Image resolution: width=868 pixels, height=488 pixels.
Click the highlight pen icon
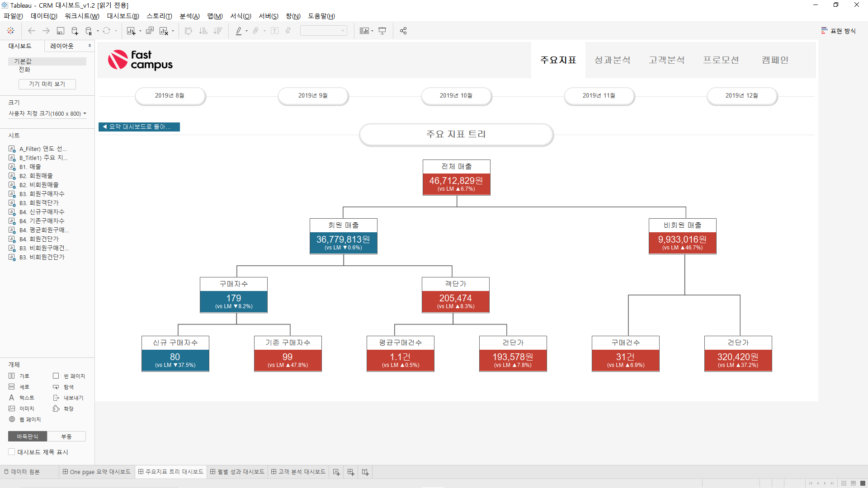tap(239, 31)
